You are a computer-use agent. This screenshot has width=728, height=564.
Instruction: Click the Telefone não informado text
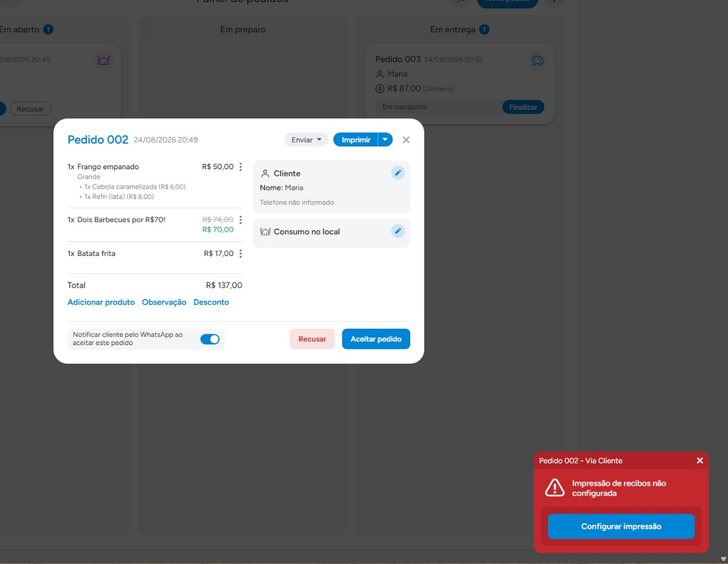(x=297, y=203)
